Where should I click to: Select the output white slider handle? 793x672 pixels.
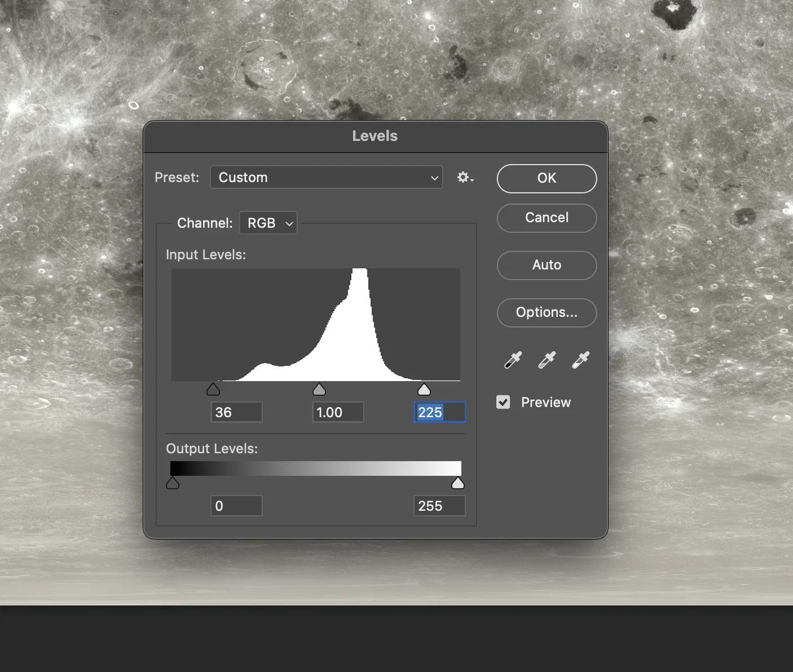coord(458,483)
